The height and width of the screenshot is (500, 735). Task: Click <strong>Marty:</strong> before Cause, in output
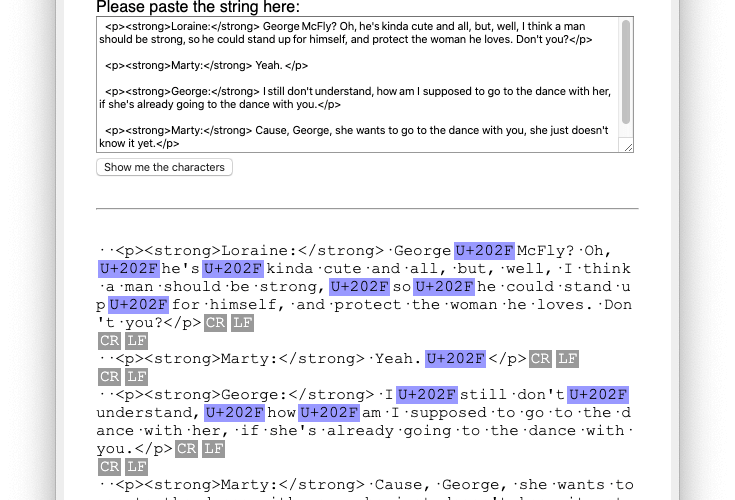[x=255, y=485]
